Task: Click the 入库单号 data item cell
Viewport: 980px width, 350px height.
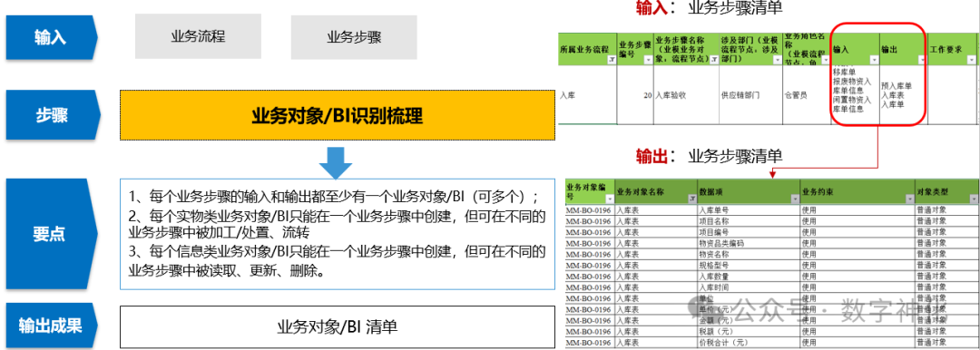Action: [x=749, y=209]
